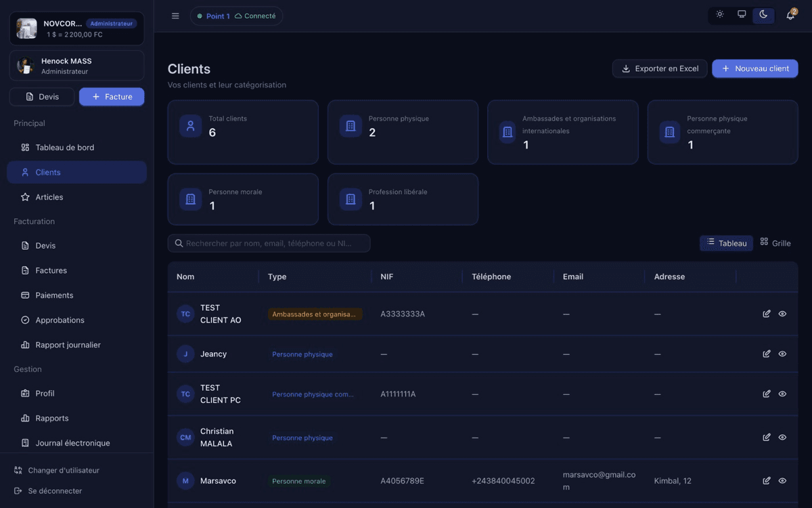This screenshot has height=508, width=812.
Task: Click the marsavco@gmail.com email cell
Action: 600,481
